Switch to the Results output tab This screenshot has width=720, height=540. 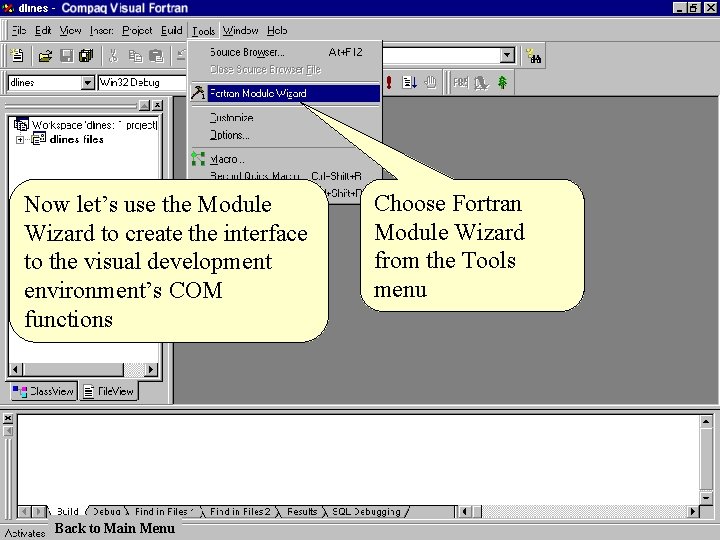(x=302, y=512)
